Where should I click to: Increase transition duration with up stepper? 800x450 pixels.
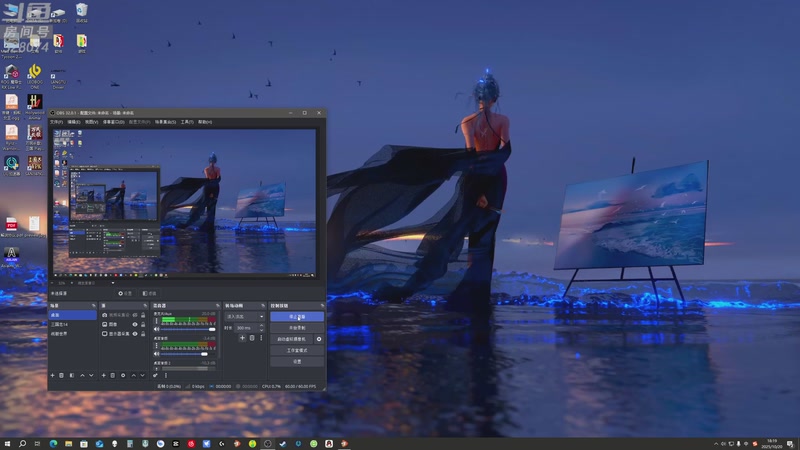pyautogui.click(x=262, y=326)
